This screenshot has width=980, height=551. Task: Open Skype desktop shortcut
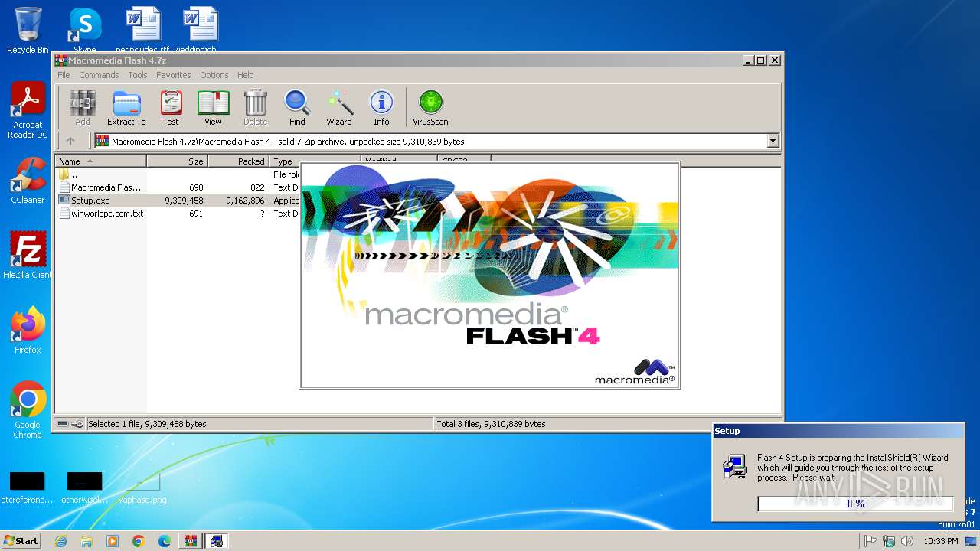(84, 31)
